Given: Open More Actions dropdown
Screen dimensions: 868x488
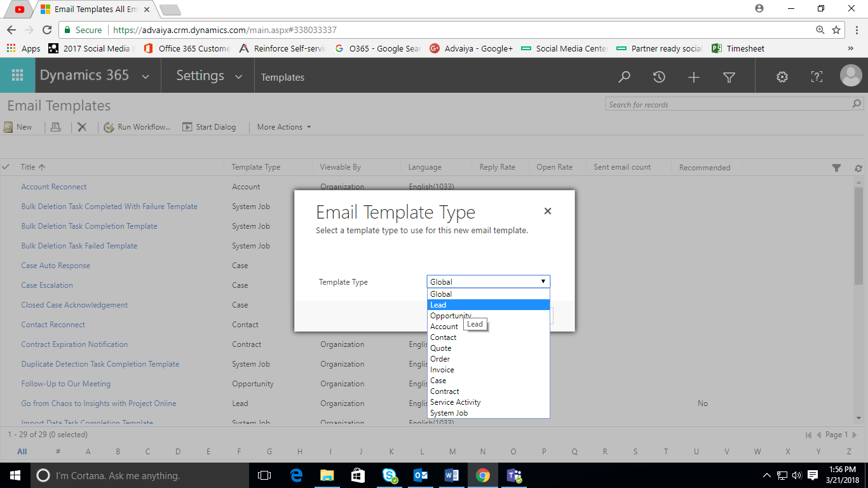Looking at the screenshot, I should tap(284, 127).
